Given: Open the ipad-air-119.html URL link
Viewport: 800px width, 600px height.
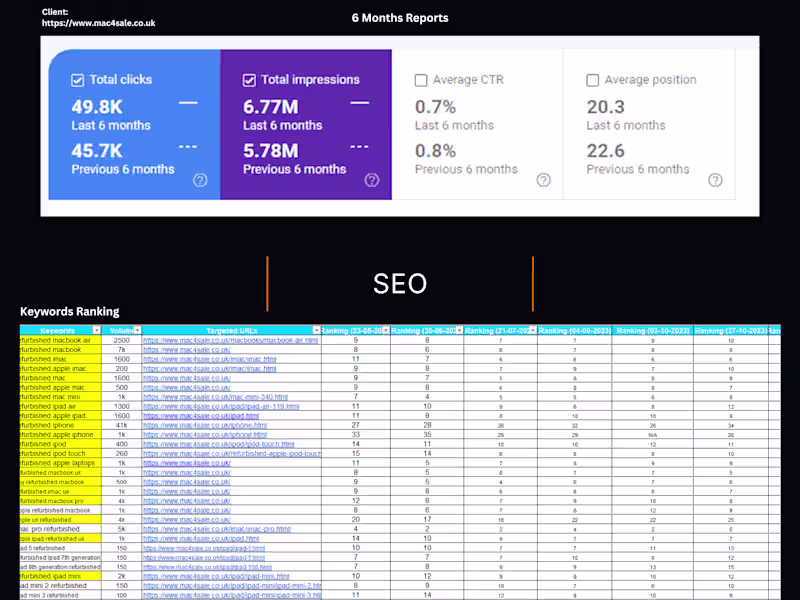Looking at the screenshot, I should pos(221,407).
